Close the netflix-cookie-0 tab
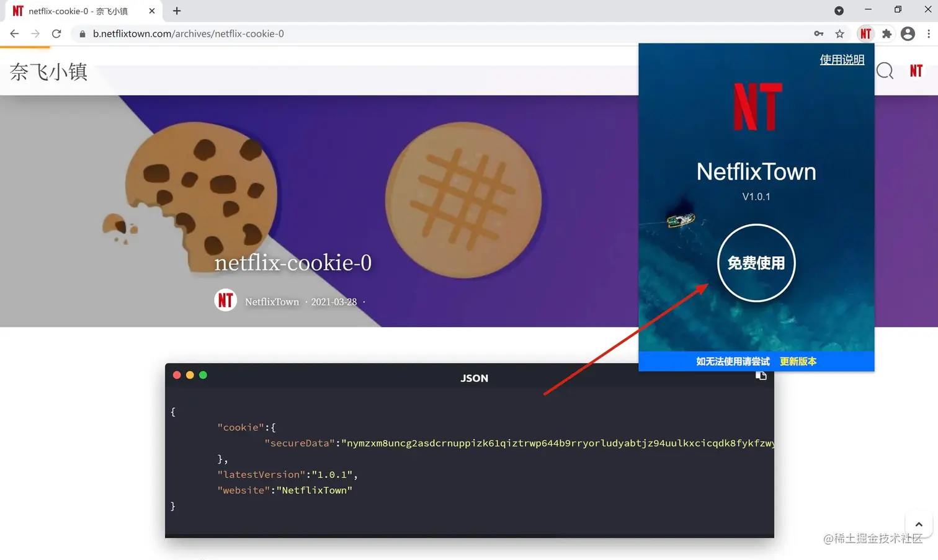 pos(151,11)
